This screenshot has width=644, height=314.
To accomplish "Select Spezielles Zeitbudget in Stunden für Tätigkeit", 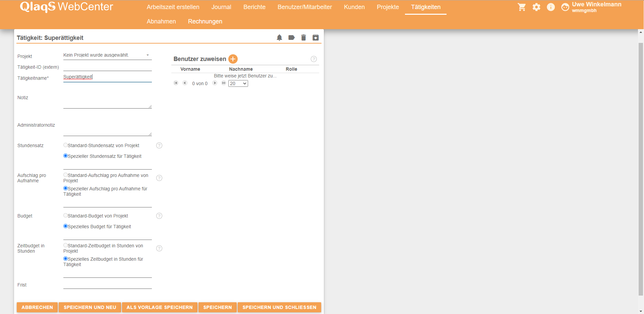I will (x=65, y=259).
